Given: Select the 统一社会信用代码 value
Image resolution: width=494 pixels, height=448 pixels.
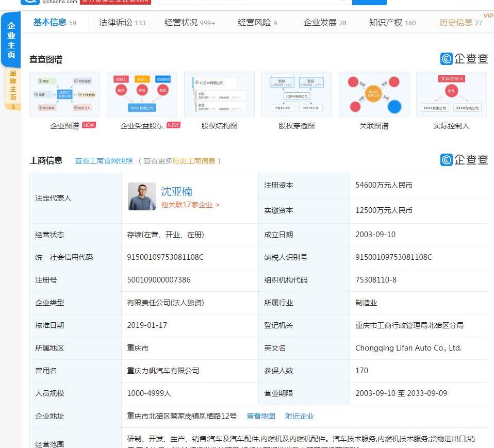Looking at the screenshot, I should (x=165, y=257).
